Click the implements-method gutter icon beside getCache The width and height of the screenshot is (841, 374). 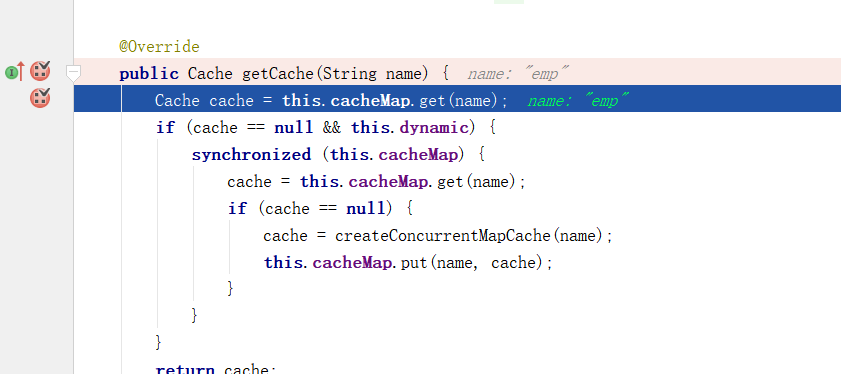tap(14, 71)
